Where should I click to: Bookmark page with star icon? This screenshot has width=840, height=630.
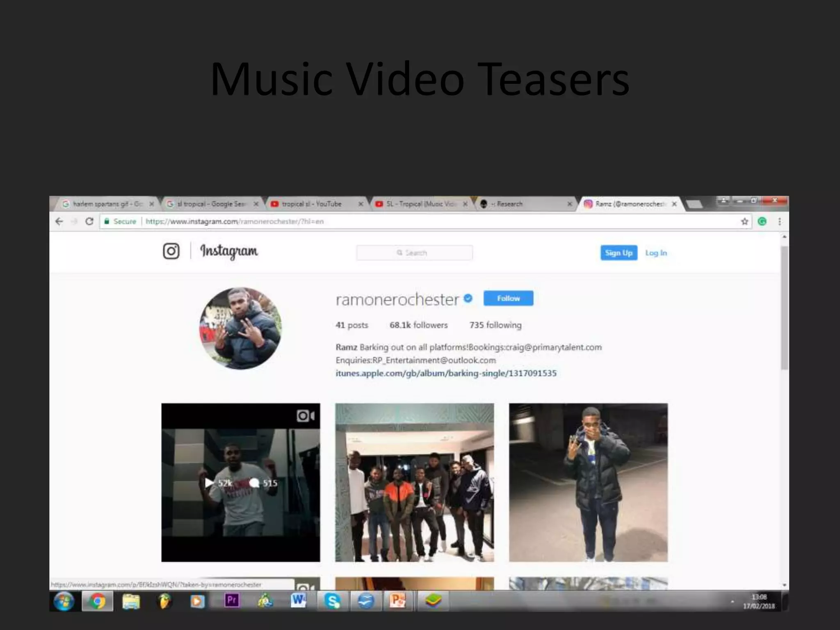tap(744, 221)
